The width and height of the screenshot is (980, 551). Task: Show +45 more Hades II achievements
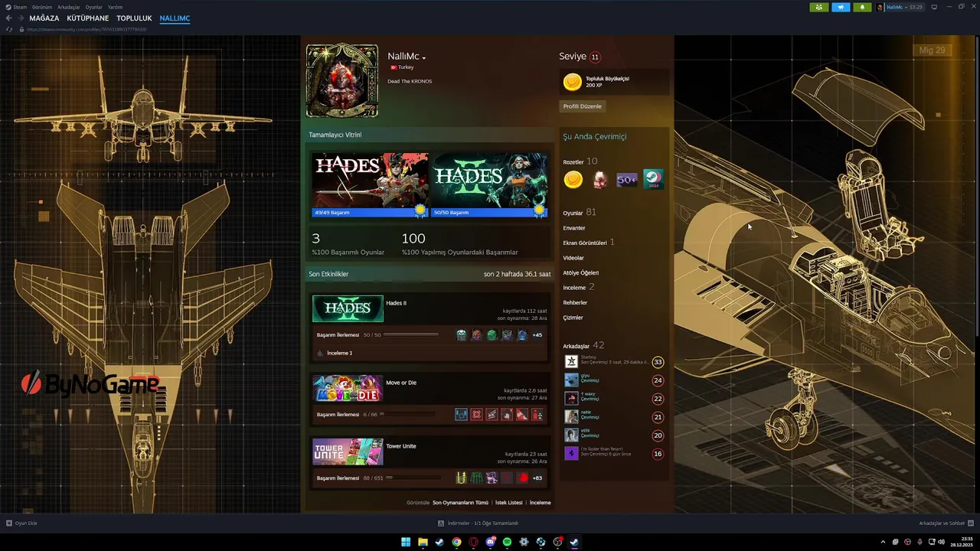537,335
